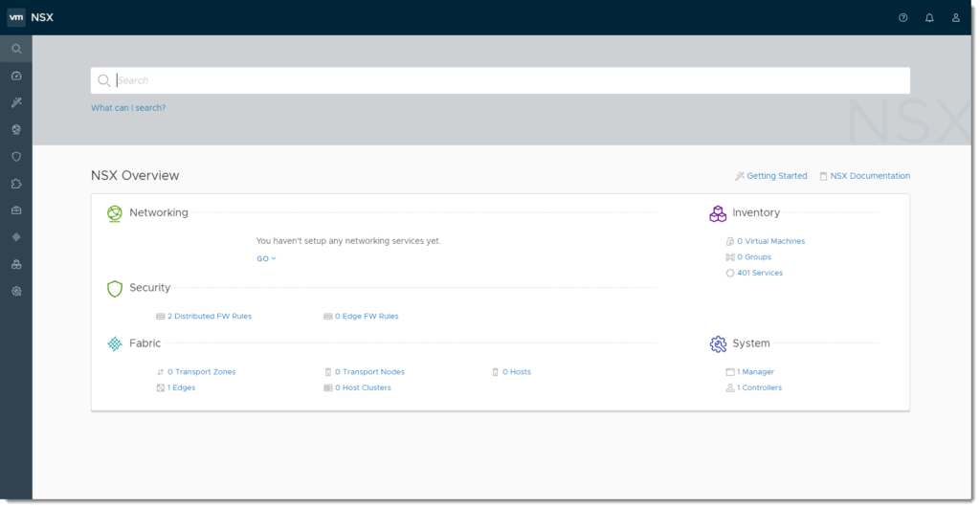Click the NSX Documentation page icon
Image resolution: width=980 pixels, height=508 pixels.
coord(823,176)
